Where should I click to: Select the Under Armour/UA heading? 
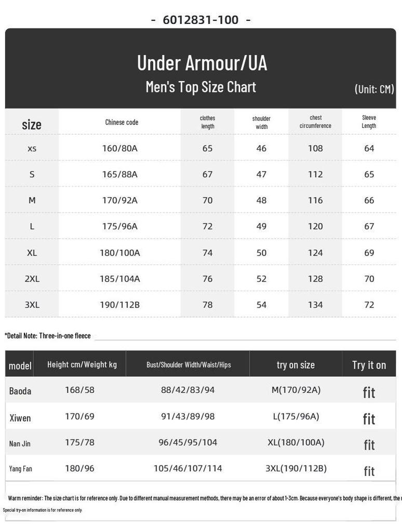coord(202,63)
